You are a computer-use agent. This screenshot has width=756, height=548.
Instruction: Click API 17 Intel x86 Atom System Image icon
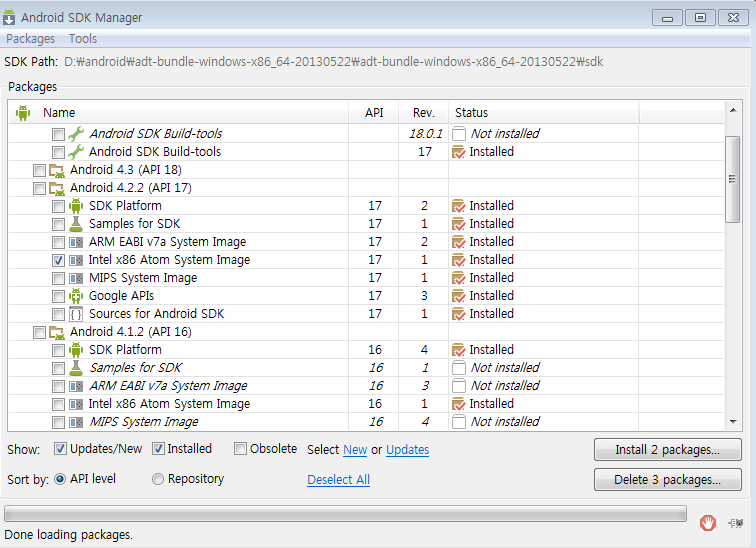[76, 260]
